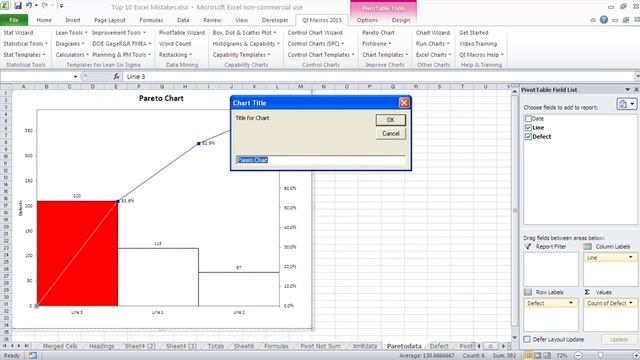Click the zoom slider in status bar
This screenshot has height=360, width=640.
pyautogui.click(x=600, y=356)
